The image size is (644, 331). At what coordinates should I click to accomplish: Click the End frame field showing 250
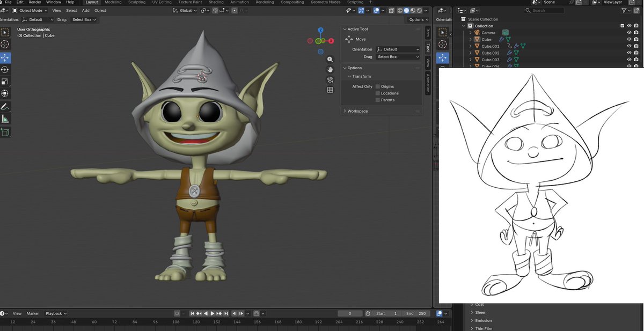pos(416,313)
